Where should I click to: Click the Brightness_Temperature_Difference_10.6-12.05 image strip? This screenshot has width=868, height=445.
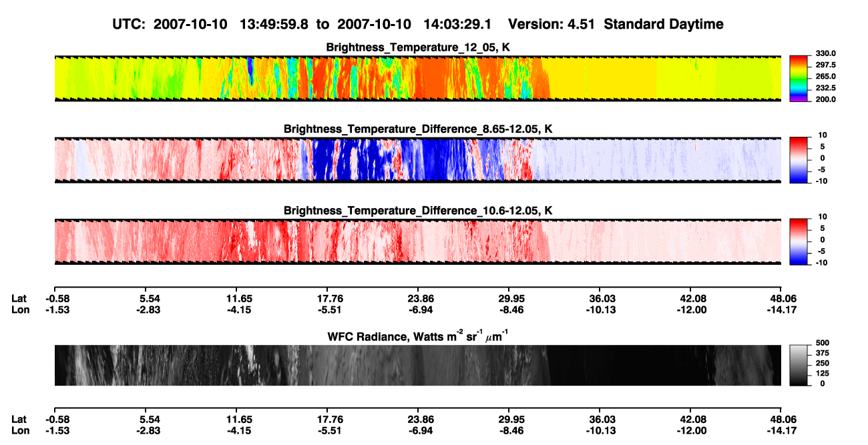417,242
